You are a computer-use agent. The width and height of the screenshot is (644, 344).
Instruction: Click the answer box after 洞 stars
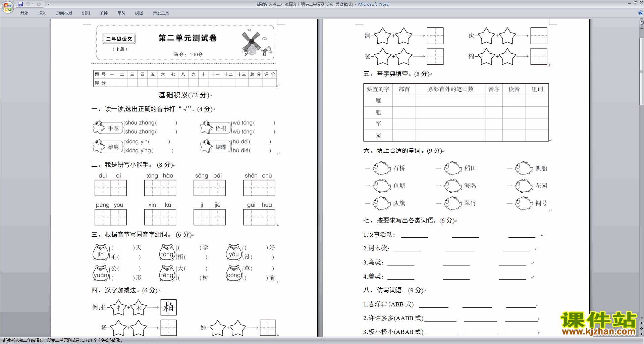pos(435,36)
